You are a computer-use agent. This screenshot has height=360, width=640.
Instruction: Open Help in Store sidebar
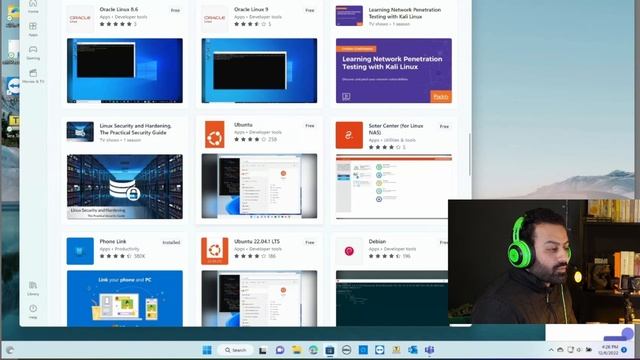[x=33, y=311]
